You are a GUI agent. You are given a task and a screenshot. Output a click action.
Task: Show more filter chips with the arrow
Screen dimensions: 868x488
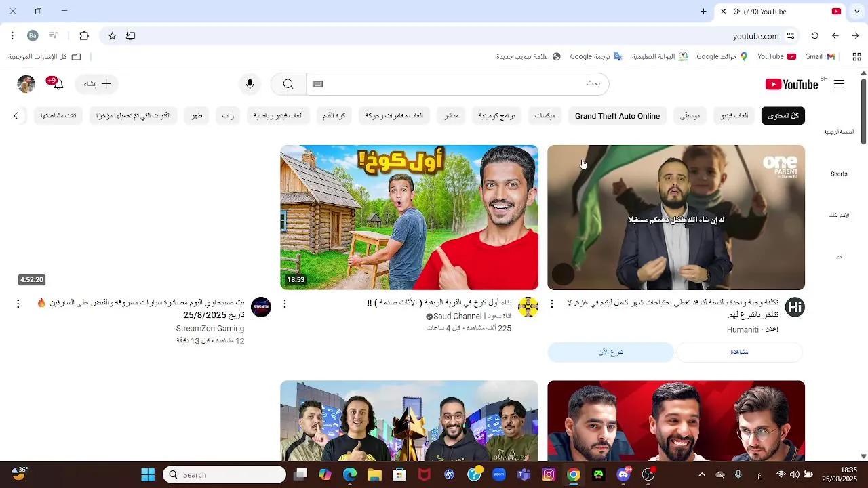point(16,116)
